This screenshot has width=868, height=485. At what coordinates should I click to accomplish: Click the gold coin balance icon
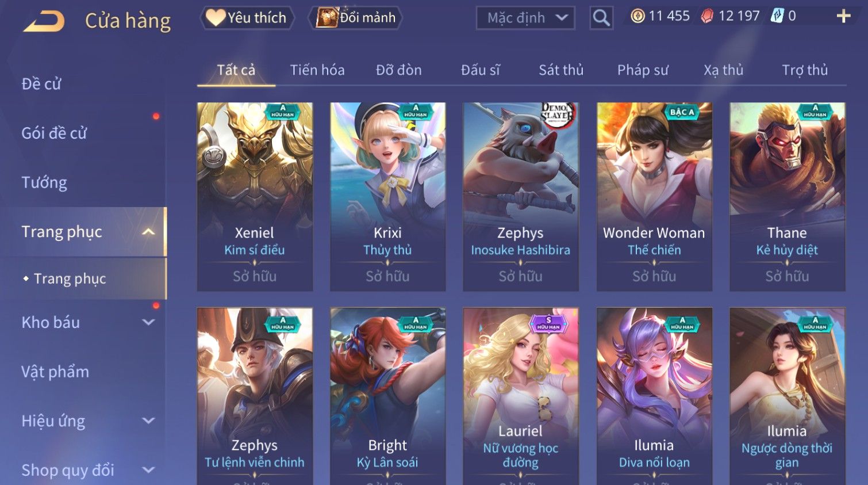[x=637, y=16]
